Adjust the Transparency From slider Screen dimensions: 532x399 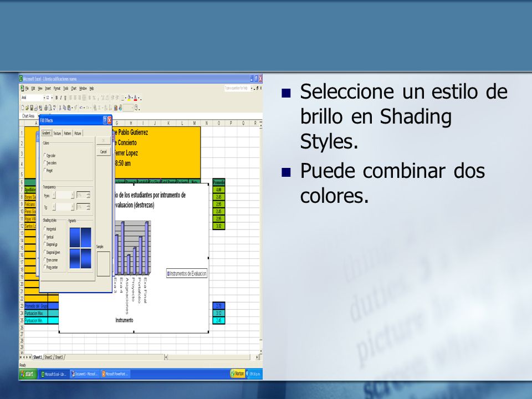point(63,195)
